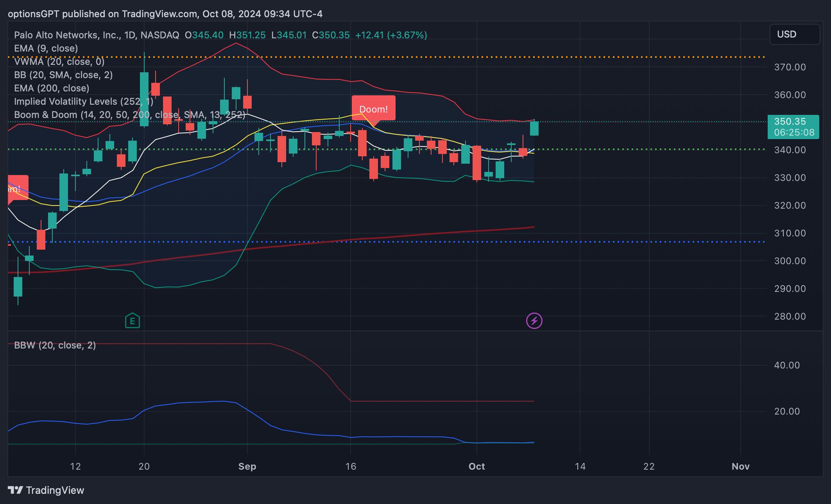Click the 290.00 price axis label
Screen dimensions: 831x504
click(x=790, y=289)
